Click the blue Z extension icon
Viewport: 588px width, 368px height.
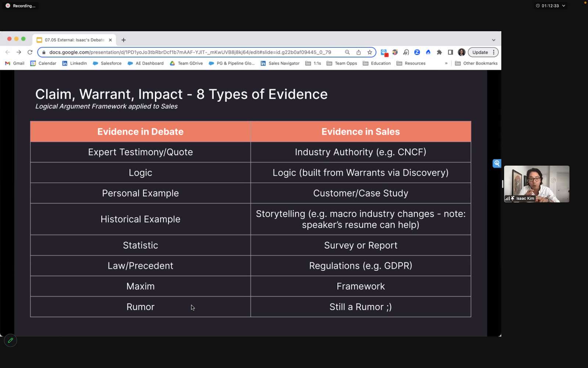tap(417, 52)
